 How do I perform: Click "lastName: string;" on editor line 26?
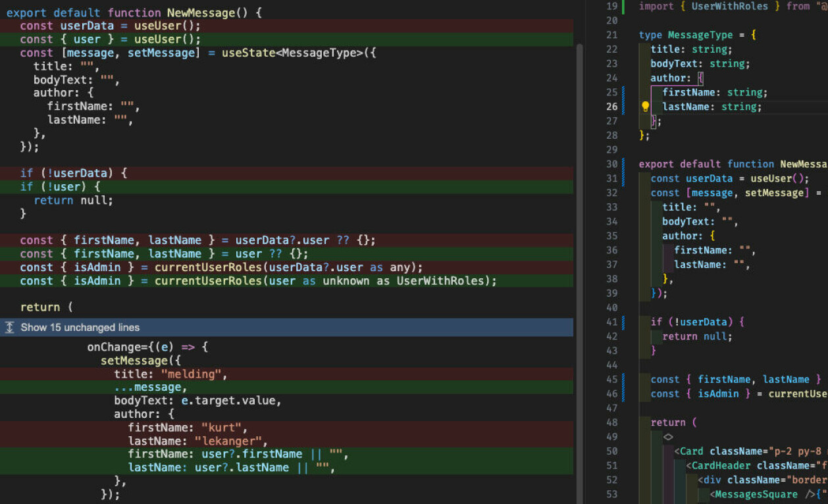712,107
